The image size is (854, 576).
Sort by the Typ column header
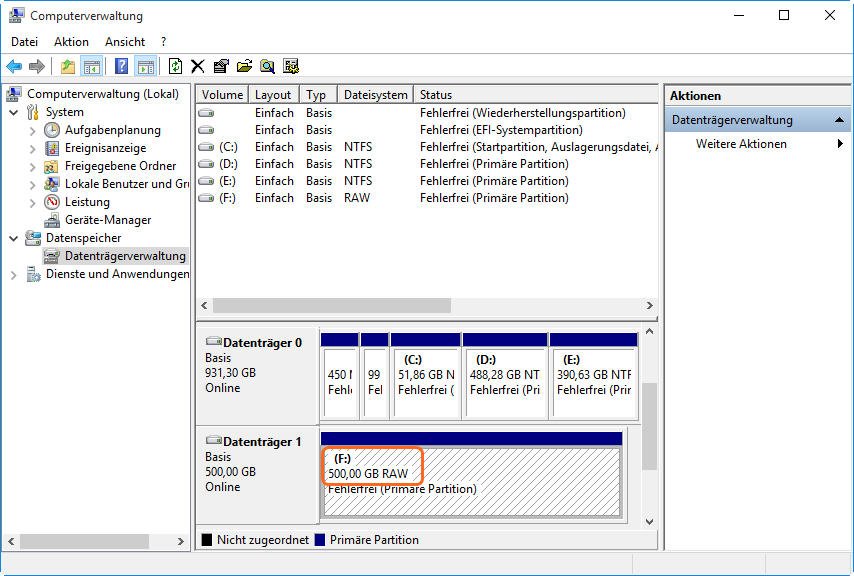tap(319, 95)
